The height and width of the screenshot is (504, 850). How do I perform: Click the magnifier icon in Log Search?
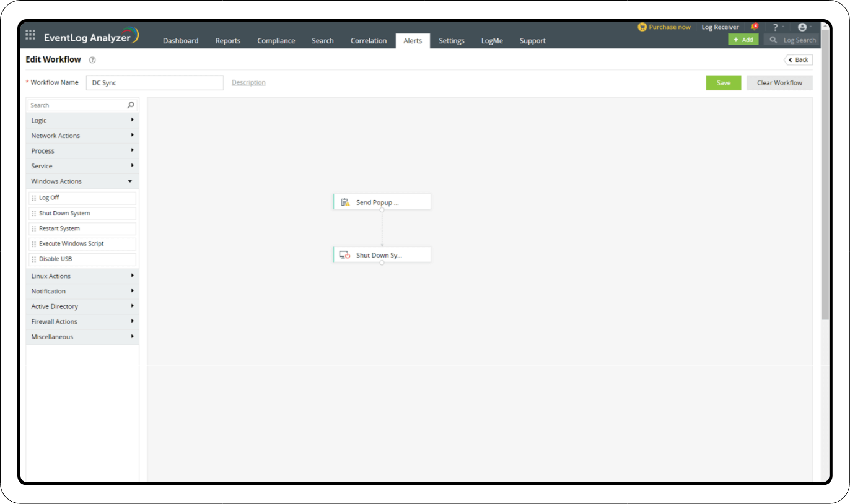pyautogui.click(x=773, y=40)
